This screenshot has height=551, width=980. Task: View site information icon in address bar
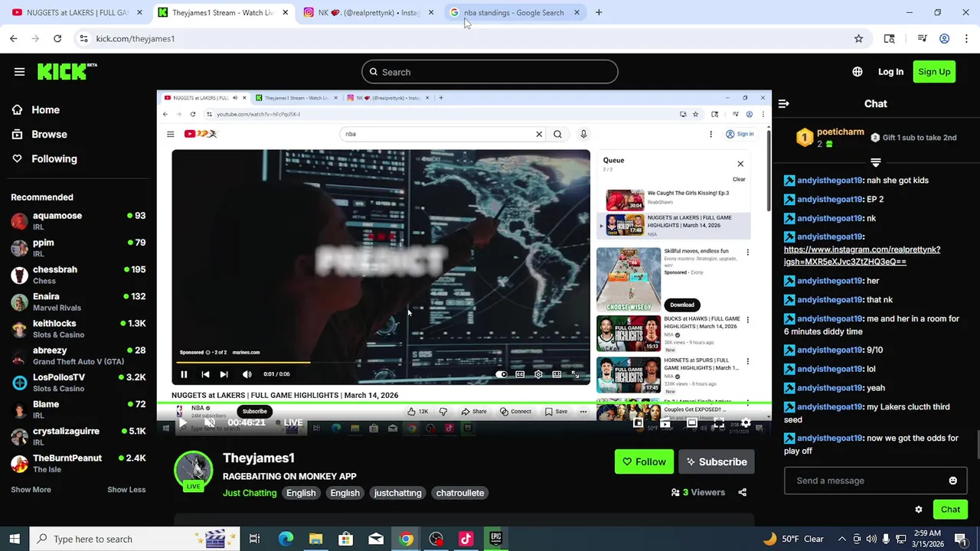tap(84, 38)
